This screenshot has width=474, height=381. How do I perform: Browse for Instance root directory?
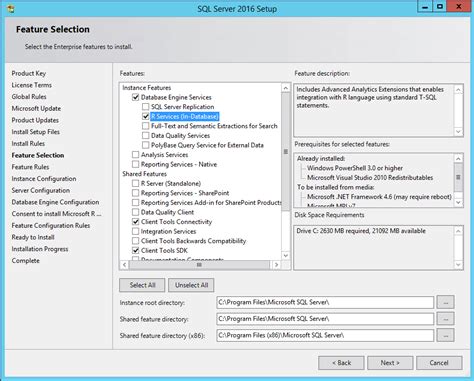click(446, 302)
